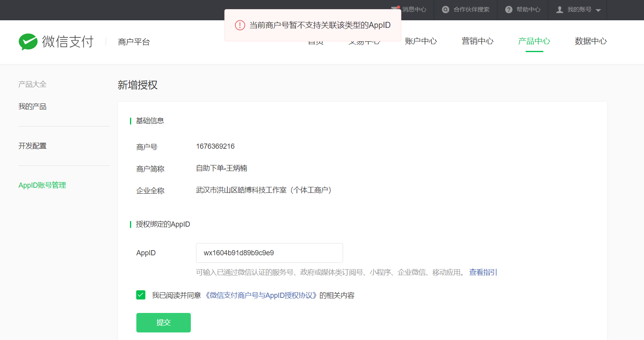Click the 合作伙伴搜索 search icon

pyautogui.click(x=446, y=10)
